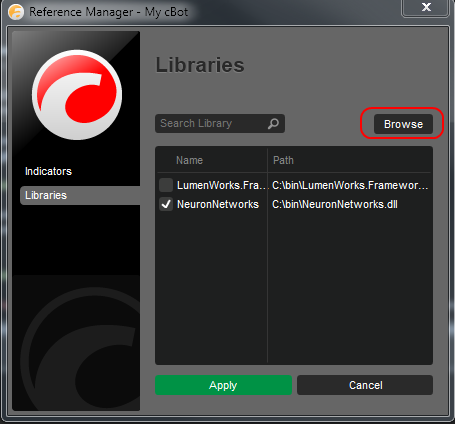Uncheck the NeuronNetworks library checkbox
455x424 pixels.
[166, 204]
